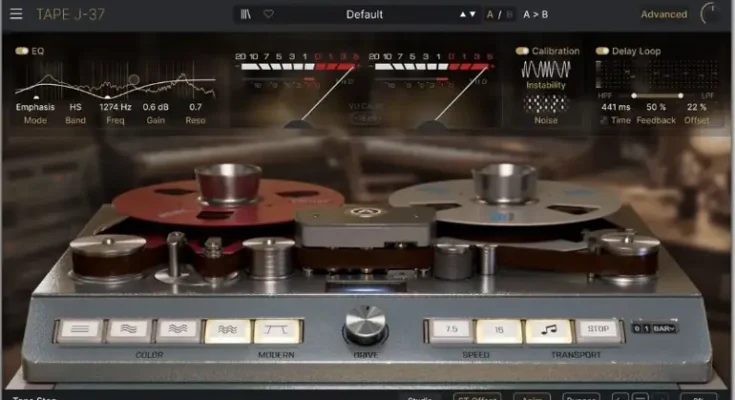Disable the Delay Loop switch
The width and height of the screenshot is (735, 400).
coord(602,50)
